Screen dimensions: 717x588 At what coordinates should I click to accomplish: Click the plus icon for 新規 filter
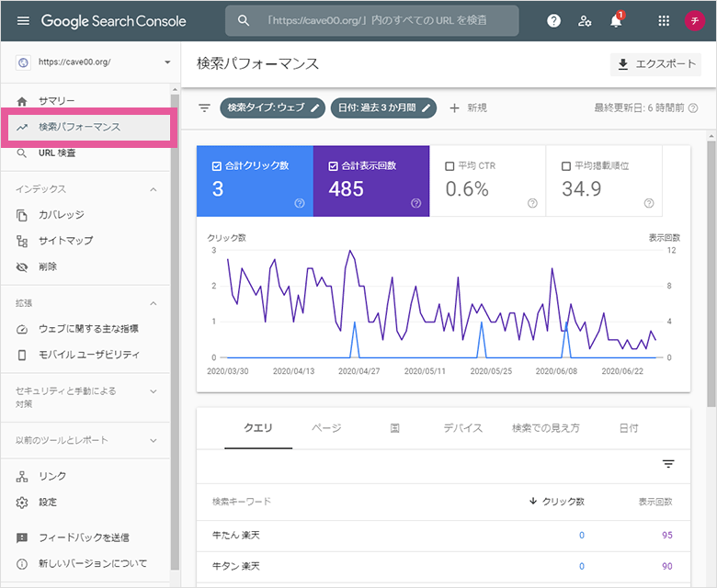pyautogui.click(x=454, y=108)
